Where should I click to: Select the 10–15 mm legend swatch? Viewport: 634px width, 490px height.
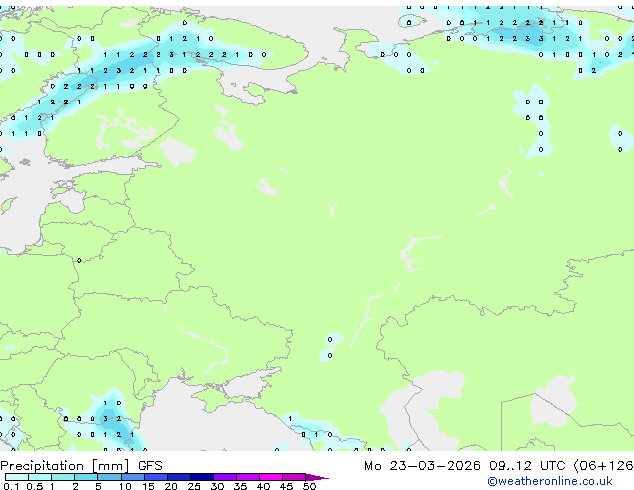pos(132,477)
